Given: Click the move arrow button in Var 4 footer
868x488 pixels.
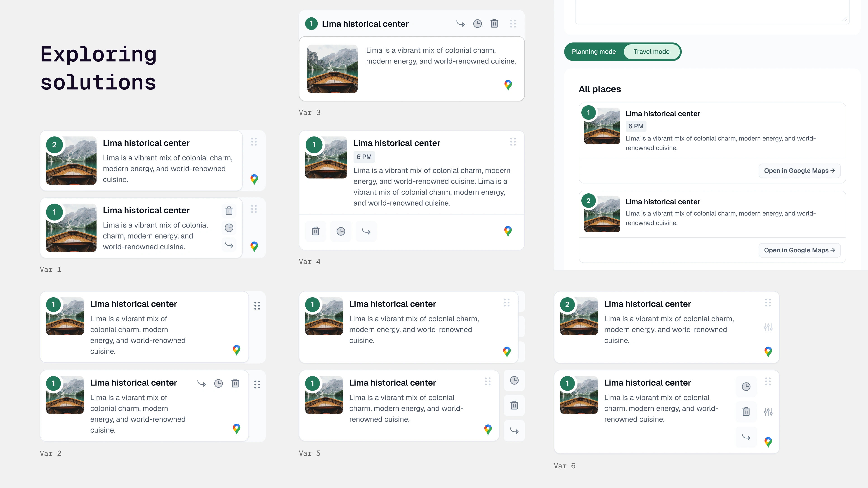Looking at the screenshot, I should click(x=366, y=231).
